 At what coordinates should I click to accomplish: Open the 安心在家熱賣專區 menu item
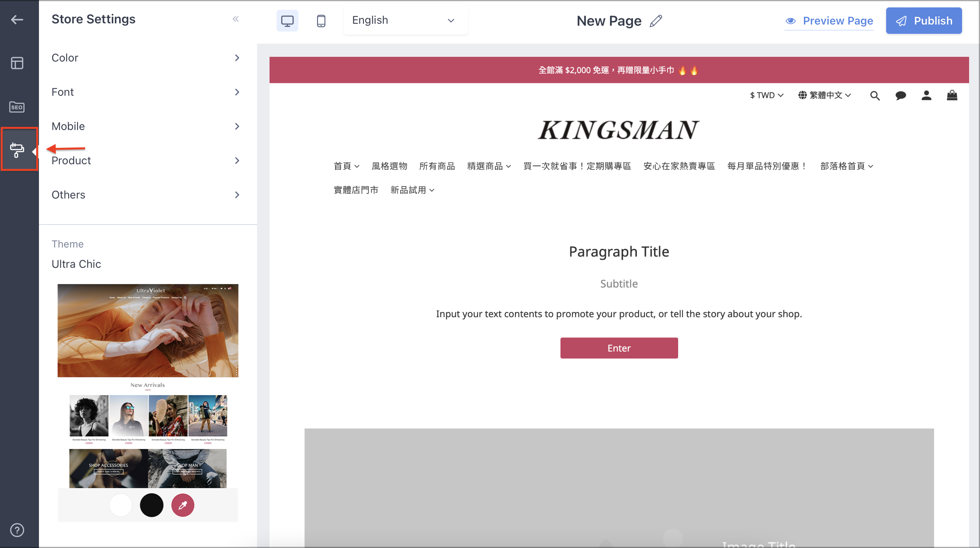679,166
